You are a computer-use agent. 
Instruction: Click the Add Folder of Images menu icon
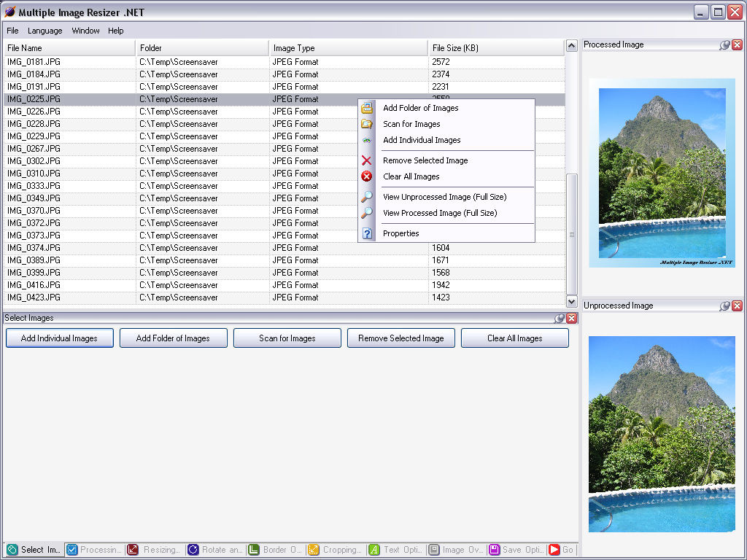367,108
